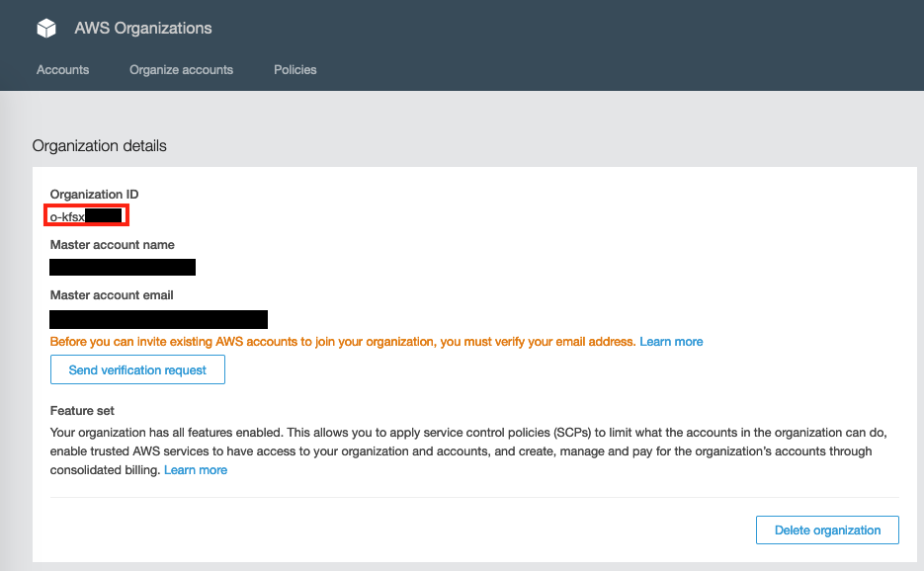
Task: Click the Organization ID label
Action: [94, 195]
